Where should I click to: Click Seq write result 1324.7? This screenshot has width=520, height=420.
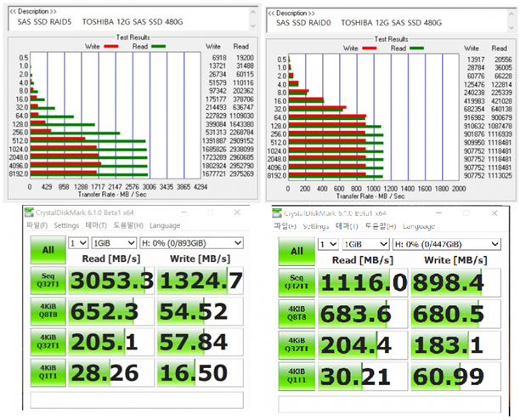[x=201, y=281]
